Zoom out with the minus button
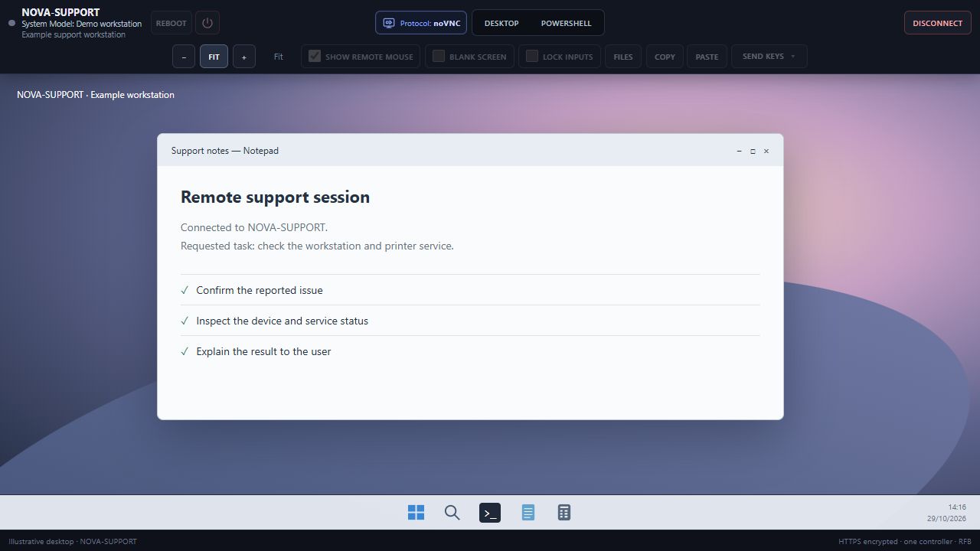Viewport: 980px width, 551px height. point(184,57)
